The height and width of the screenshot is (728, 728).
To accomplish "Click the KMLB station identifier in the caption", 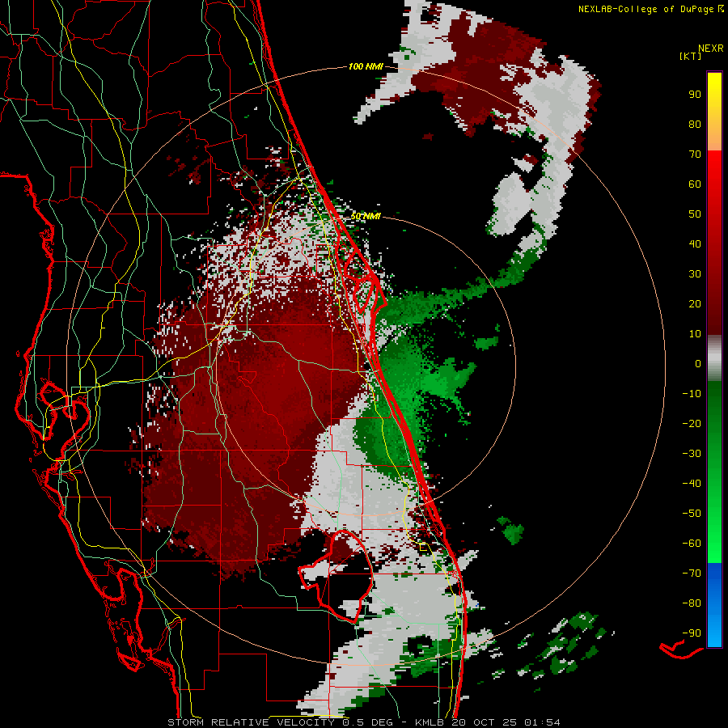I will coord(430,722).
